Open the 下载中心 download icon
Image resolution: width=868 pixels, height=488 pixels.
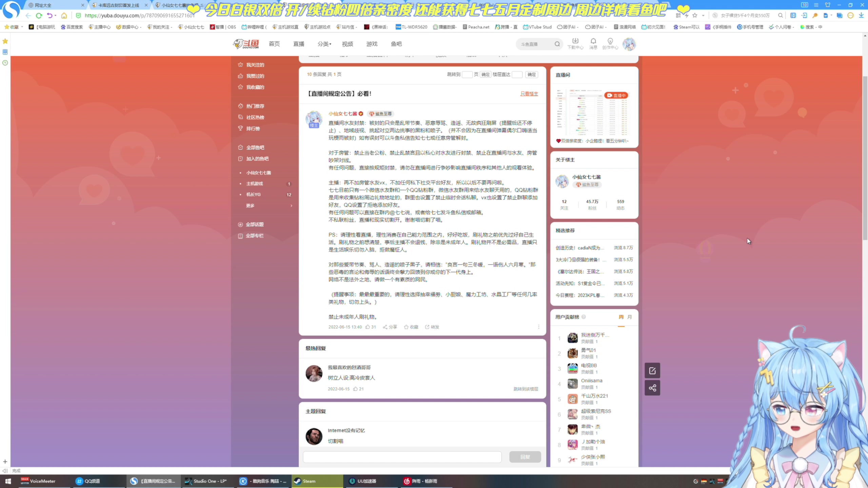575,41
